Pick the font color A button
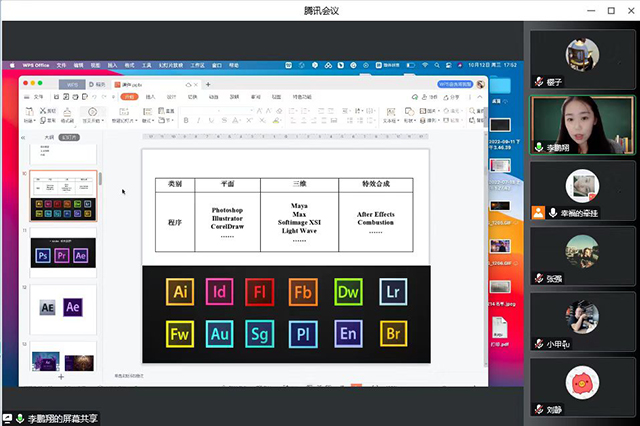This screenshot has height=426, width=640. coord(235,120)
